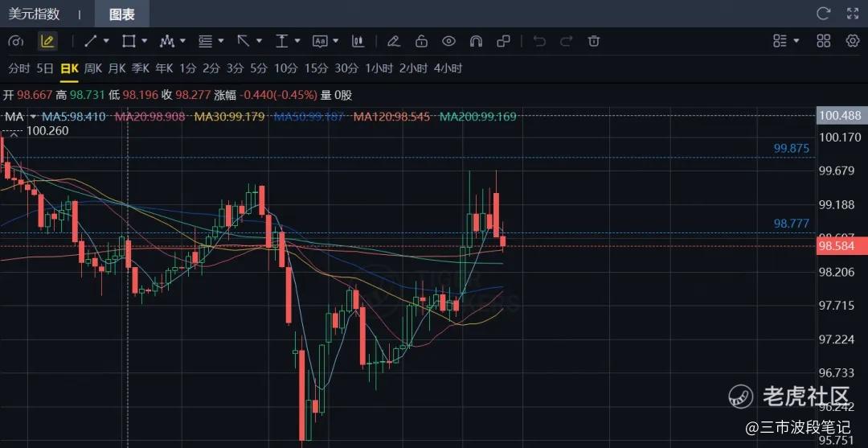This screenshot has width=868, height=448.
Task: Switch to the 美元指数 tab
Action: [x=34, y=14]
